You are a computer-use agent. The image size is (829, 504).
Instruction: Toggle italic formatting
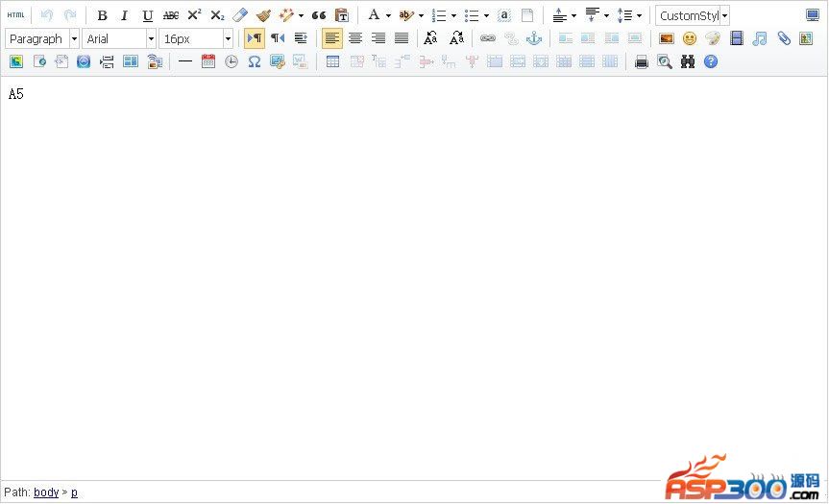click(124, 15)
